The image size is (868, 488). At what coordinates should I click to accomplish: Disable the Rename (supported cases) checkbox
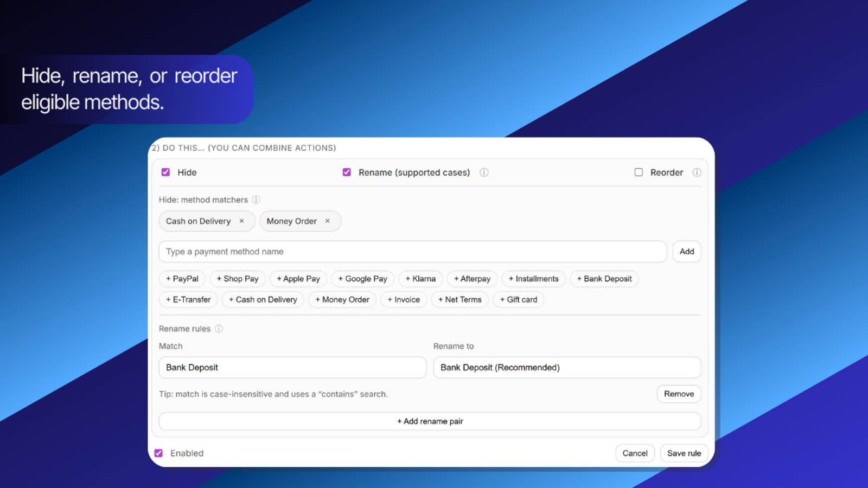point(347,172)
